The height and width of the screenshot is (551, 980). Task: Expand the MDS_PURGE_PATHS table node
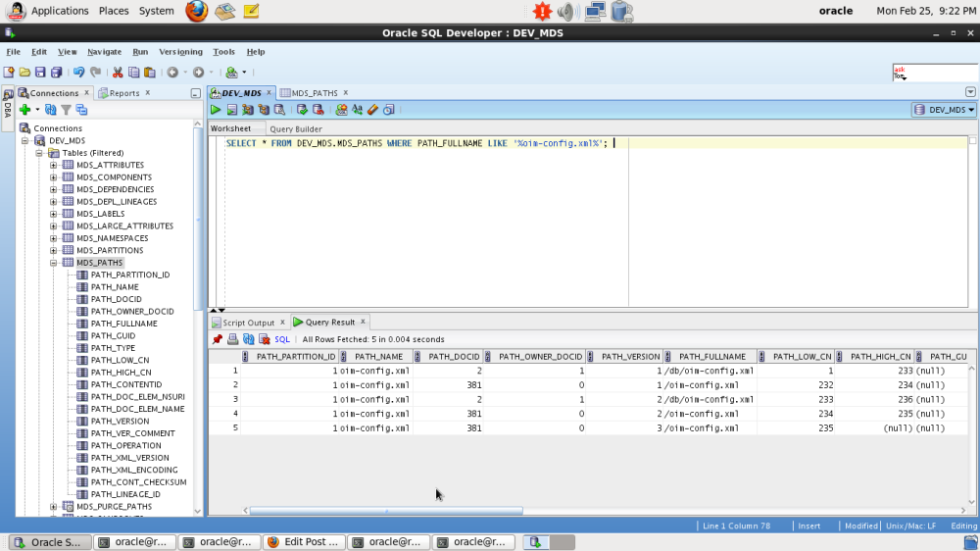[x=54, y=507]
